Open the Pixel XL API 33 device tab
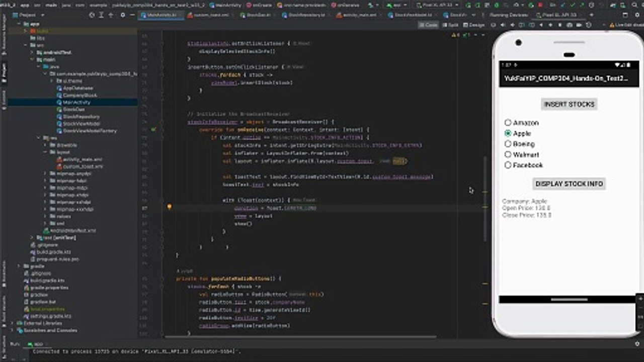 click(x=558, y=15)
